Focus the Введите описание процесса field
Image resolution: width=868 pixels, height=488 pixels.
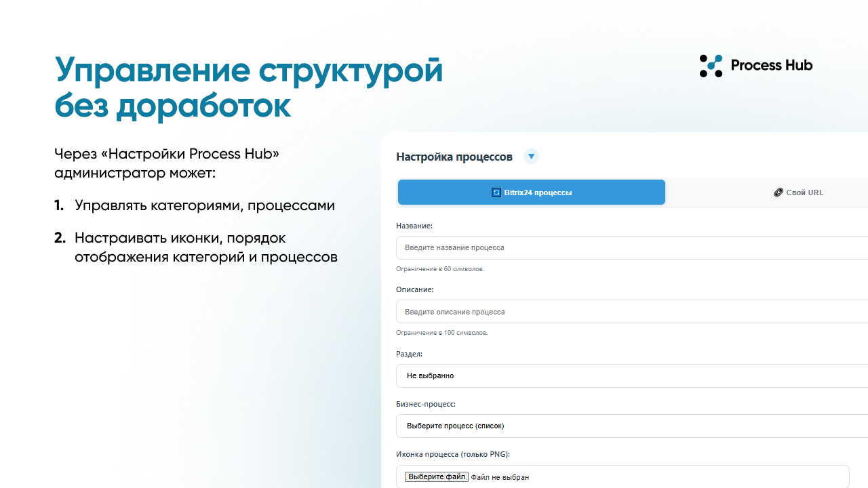(632, 312)
